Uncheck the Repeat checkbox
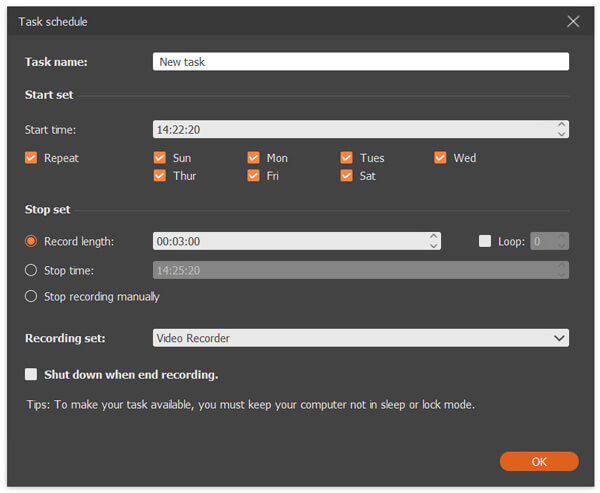 [31, 158]
